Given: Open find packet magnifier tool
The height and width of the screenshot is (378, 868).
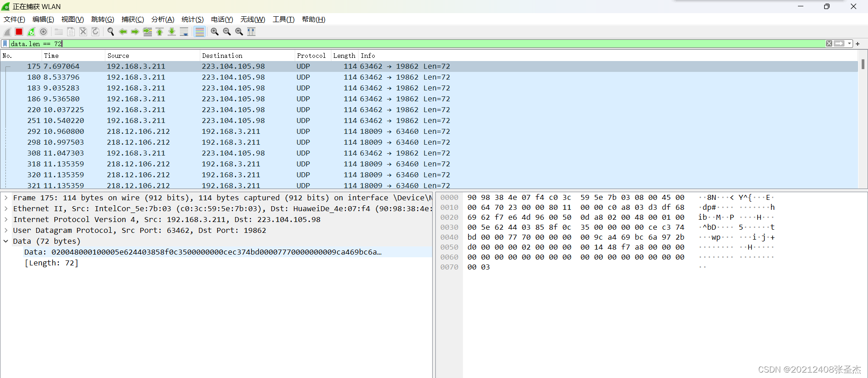Looking at the screenshot, I should (x=111, y=32).
